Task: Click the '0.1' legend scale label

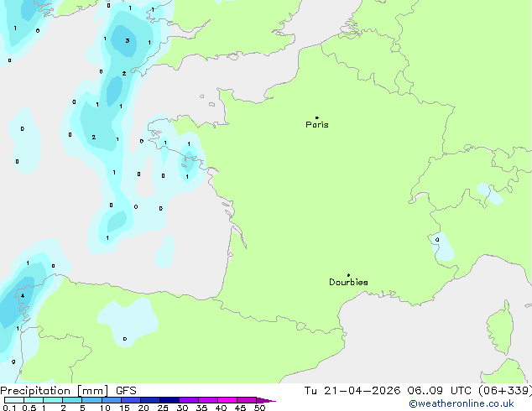Action: tap(9, 408)
